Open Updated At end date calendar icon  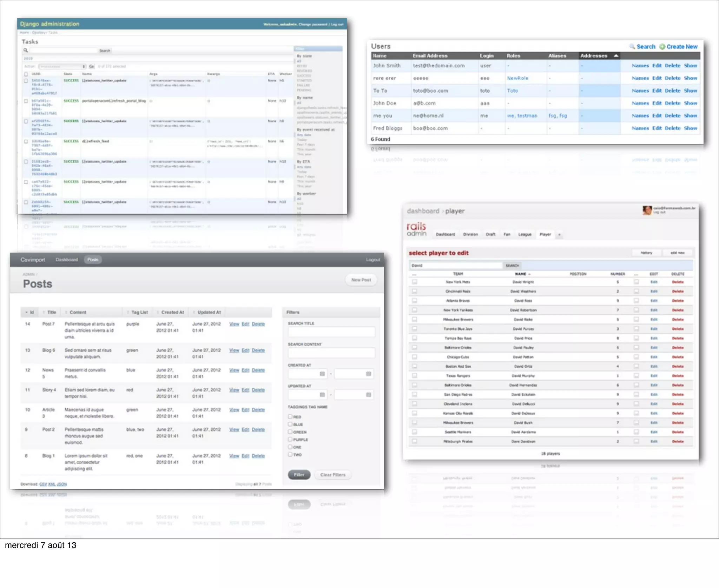(369, 395)
